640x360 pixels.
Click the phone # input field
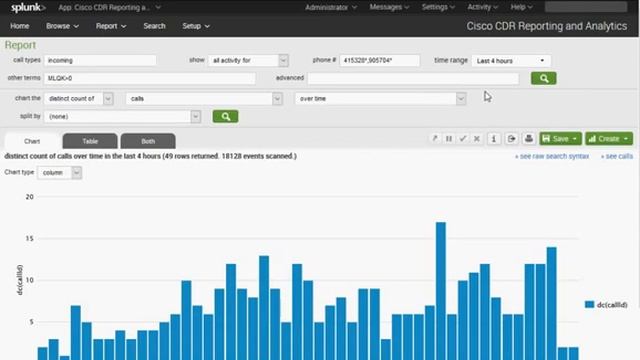click(x=380, y=60)
